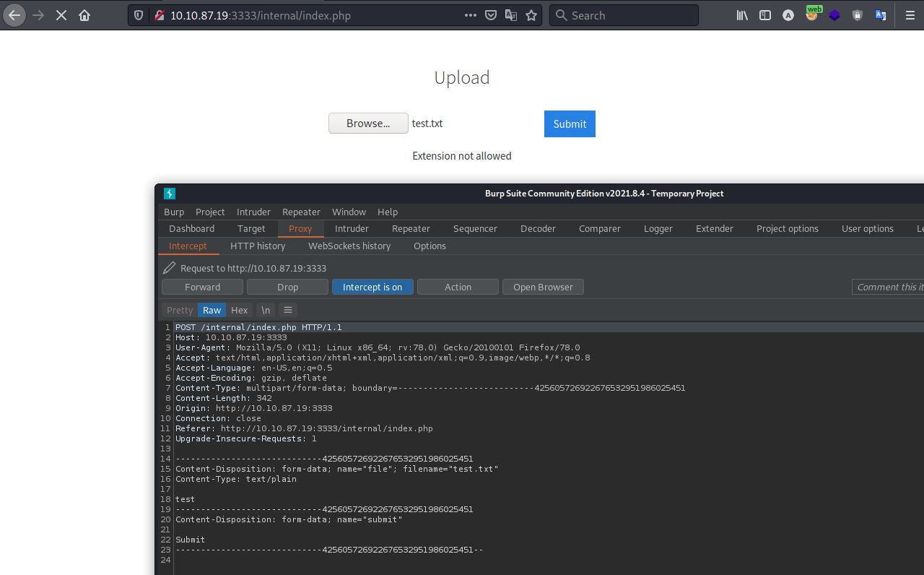Open the Repeater menu in the menu bar
924x575 pixels.
(301, 212)
